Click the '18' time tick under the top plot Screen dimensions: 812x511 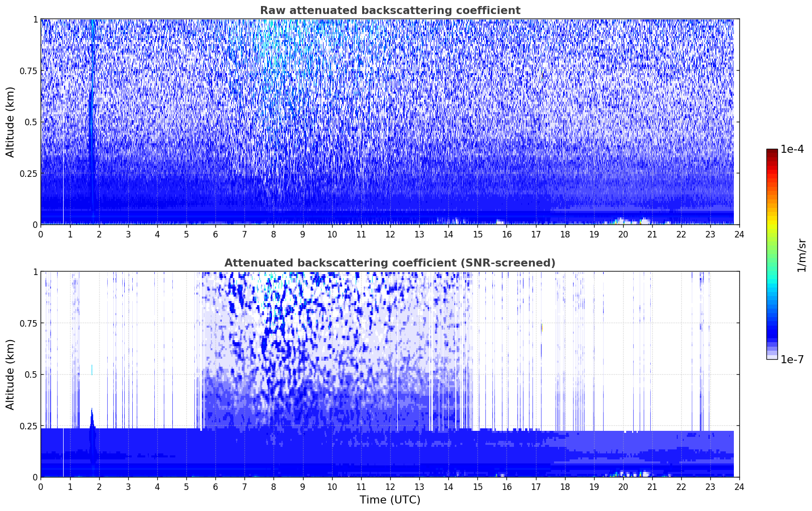click(565, 234)
